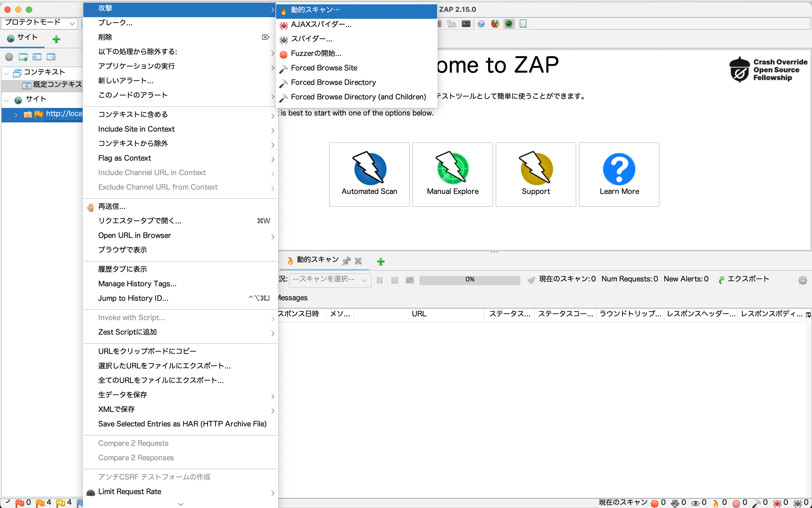
Task: Click the green plus to add site tab
Action: pyautogui.click(x=56, y=39)
